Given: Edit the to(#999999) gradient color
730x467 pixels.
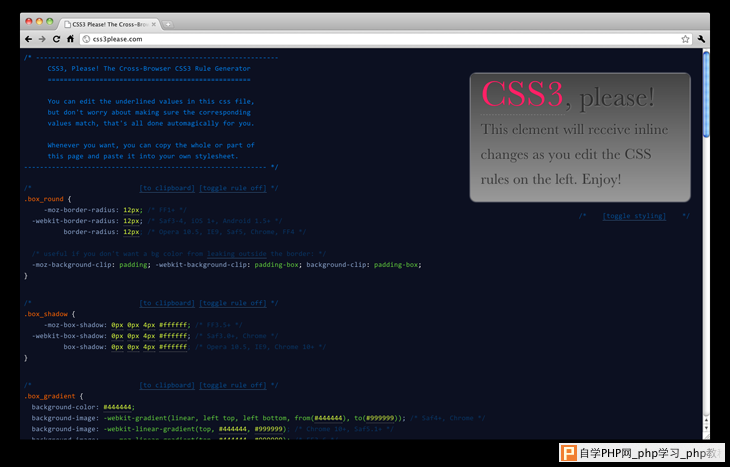Looking at the screenshot, I should [380, 418].
